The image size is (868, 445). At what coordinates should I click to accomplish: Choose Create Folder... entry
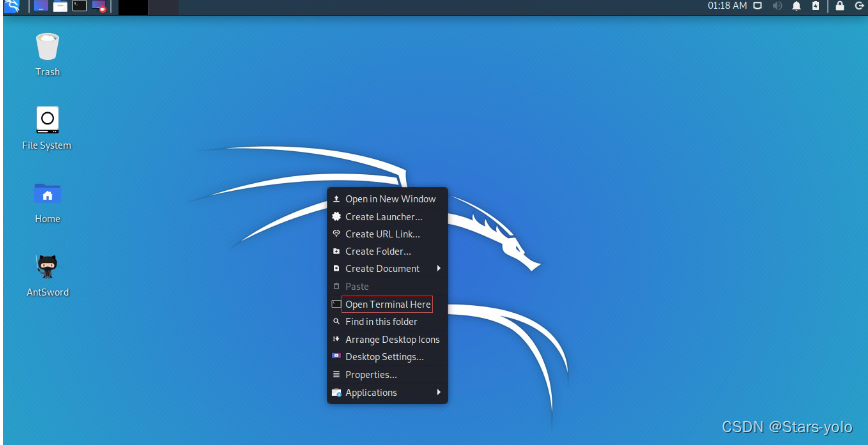(x=388, y=251)
